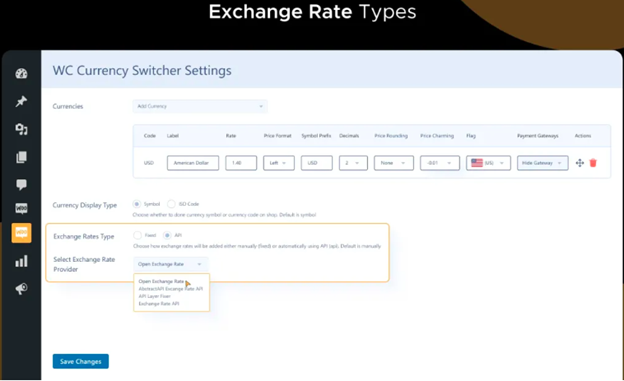Open the Analytics bar chart icon
624x381 pixels.
21,261
